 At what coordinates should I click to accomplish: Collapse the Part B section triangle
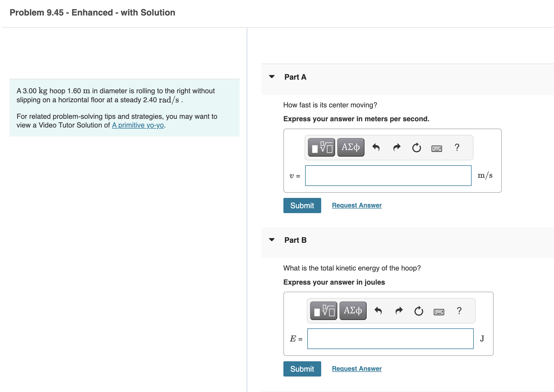(271, 240)
